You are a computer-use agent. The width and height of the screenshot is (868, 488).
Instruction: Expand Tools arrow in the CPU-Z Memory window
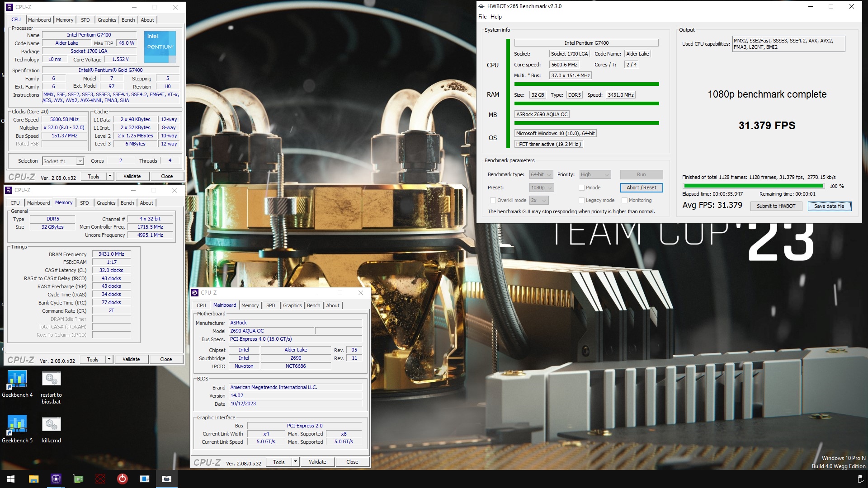(109, 359)
